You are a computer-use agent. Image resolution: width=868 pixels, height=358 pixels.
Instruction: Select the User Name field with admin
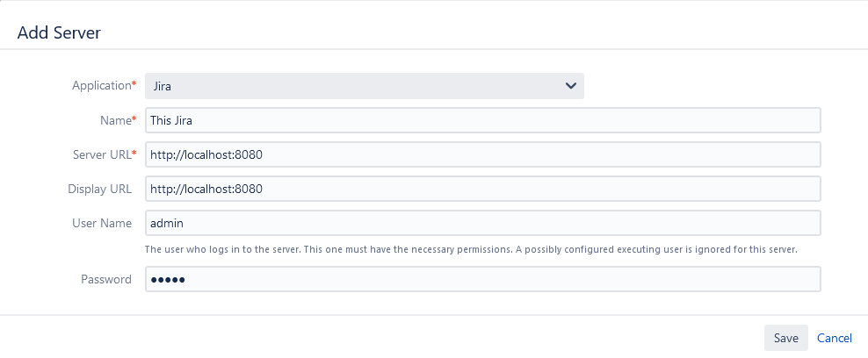point(482,223)
